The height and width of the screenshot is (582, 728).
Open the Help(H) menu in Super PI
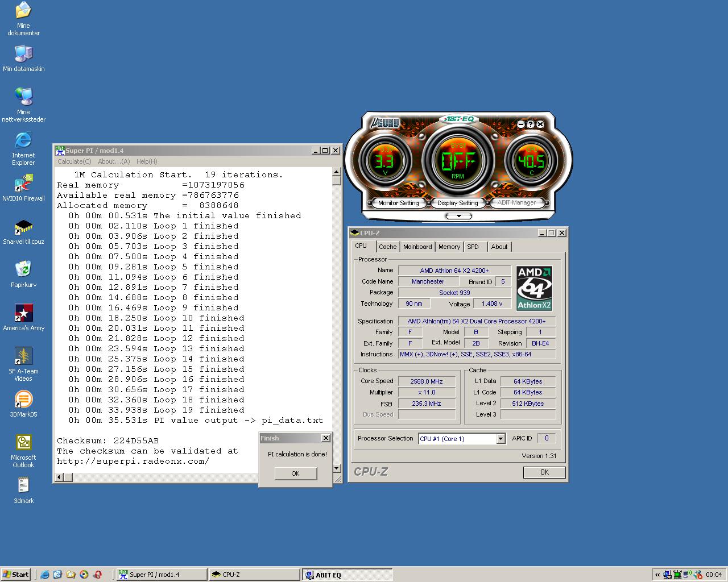click(x=147, y=161)
